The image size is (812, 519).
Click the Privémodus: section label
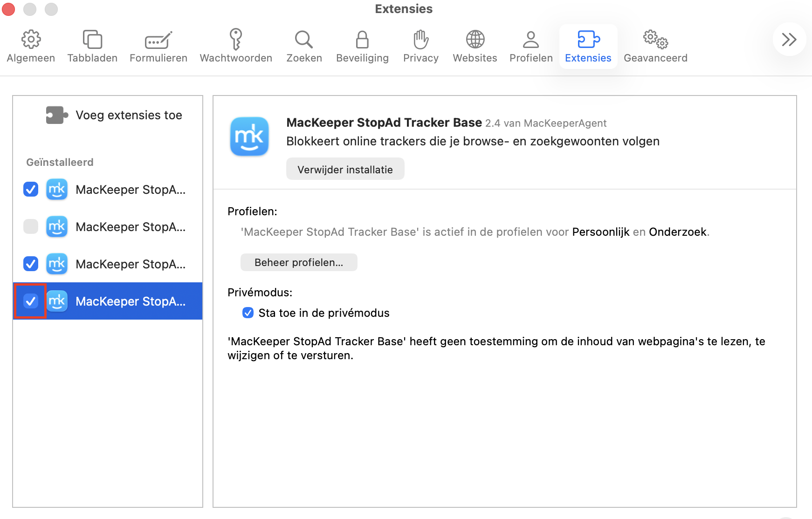[x=260, y=293]
